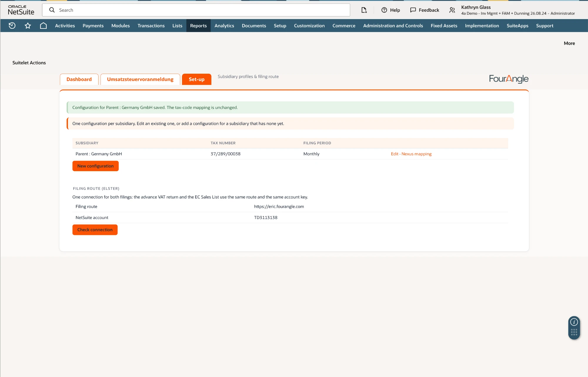Switch to the Umsatzsteuervoranmeldung tab
The image size is (588, 377).
[140, 79]
